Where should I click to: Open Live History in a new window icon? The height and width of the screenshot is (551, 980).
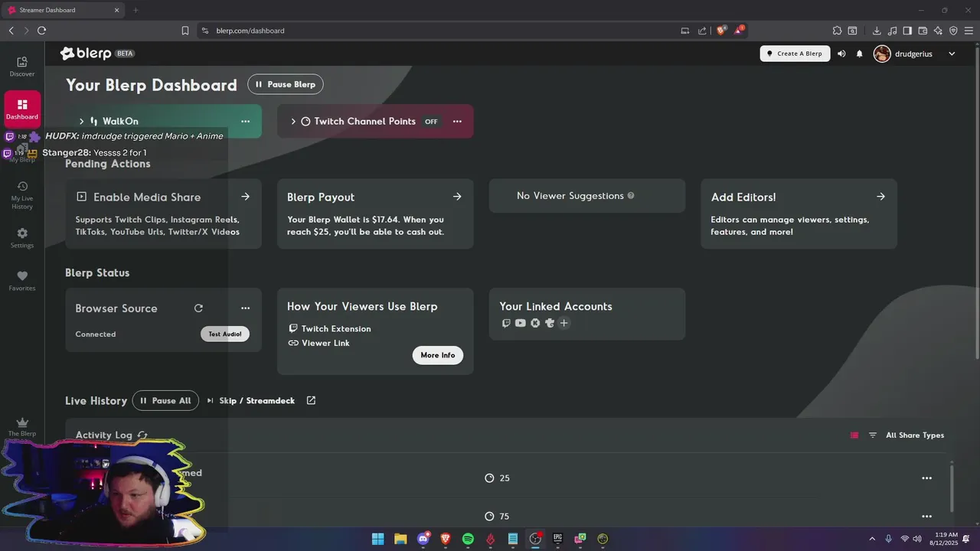[x=311, y=400]
